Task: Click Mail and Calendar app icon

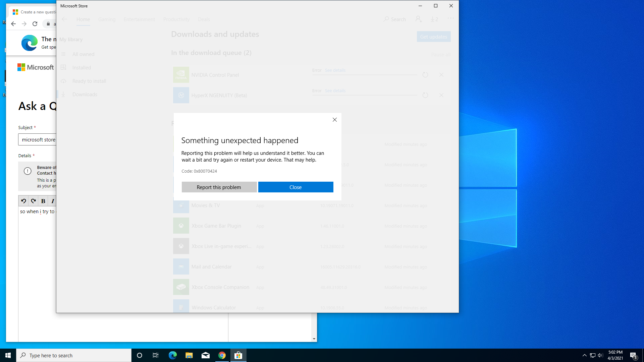Action: pyautogui.click(x=181, y=266)
